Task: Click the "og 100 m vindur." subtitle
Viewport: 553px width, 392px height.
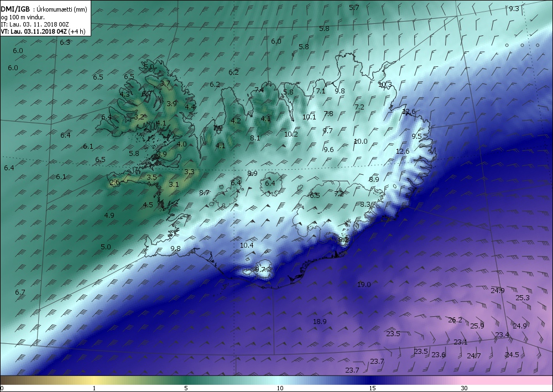Action: tap(23, 17)
